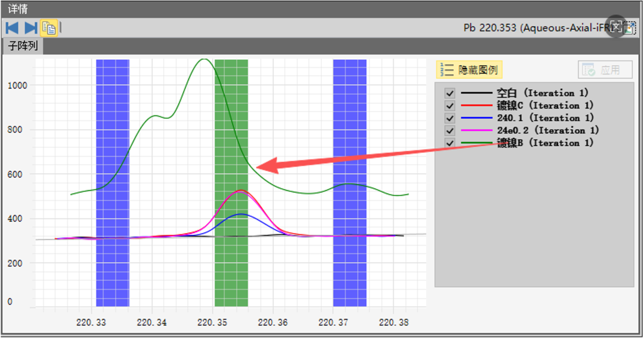The width and height of the screenshot is (644, 338).
Task: Toggle the 镀镍C (Iteration 1) checkbox
Action: point(450,106)
